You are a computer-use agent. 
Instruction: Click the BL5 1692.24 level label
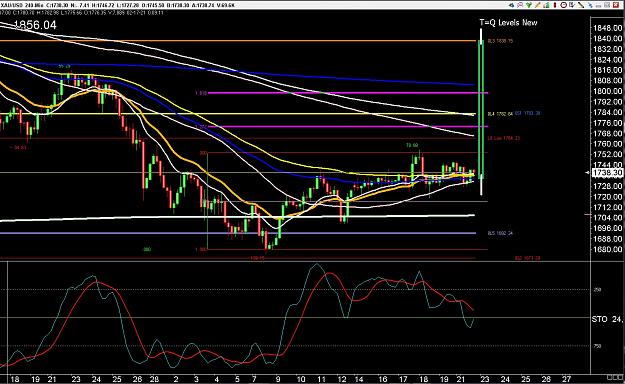(500, 233)
